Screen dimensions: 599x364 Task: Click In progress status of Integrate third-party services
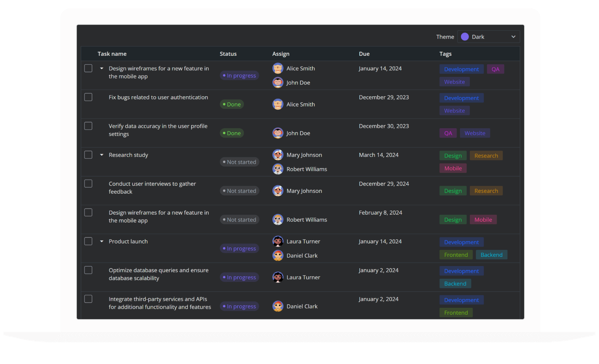click(x=239, y=307)
